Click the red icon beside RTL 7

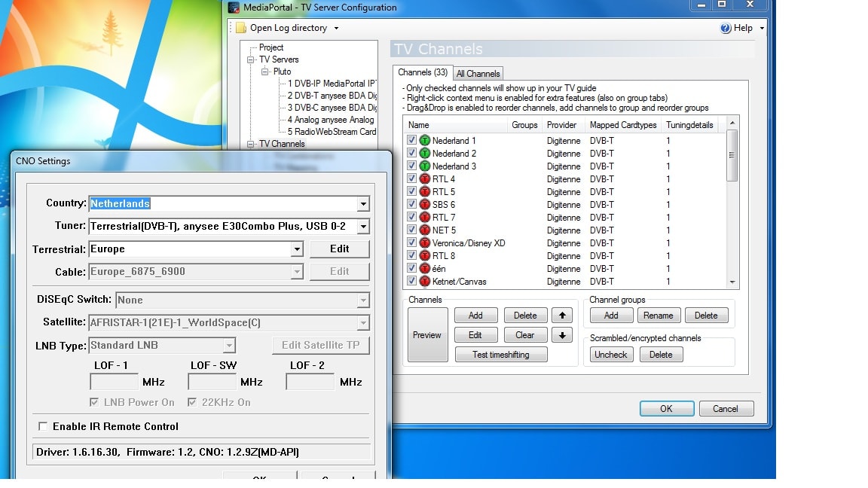point(425,218)
